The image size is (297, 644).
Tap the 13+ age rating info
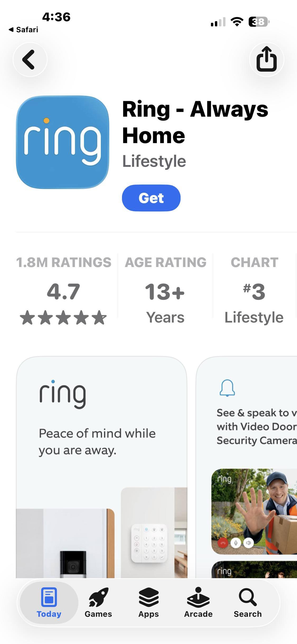coord(165,290)
